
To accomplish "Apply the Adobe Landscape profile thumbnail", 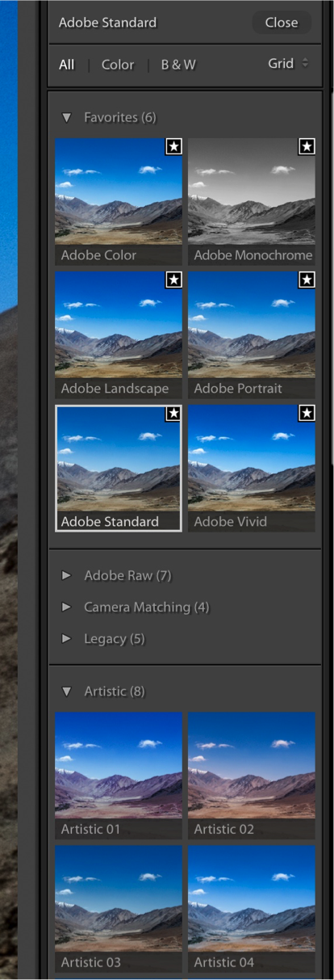I will [119, 334].
